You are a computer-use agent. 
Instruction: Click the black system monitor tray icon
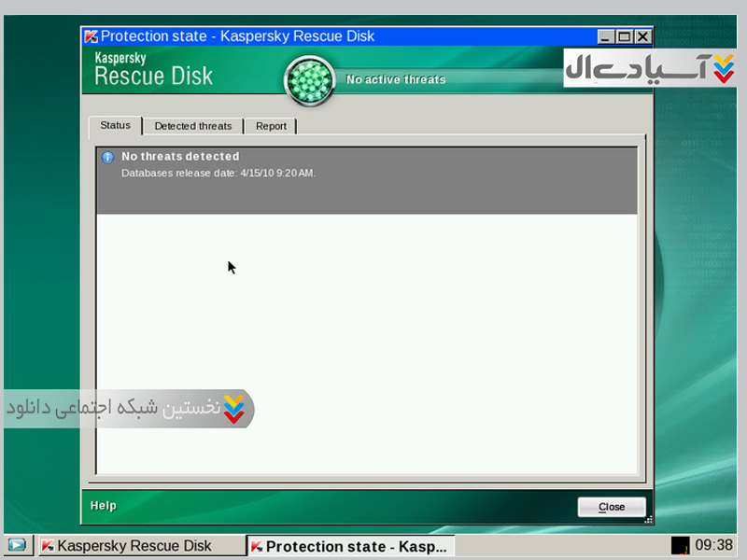[x=680, y=545]
